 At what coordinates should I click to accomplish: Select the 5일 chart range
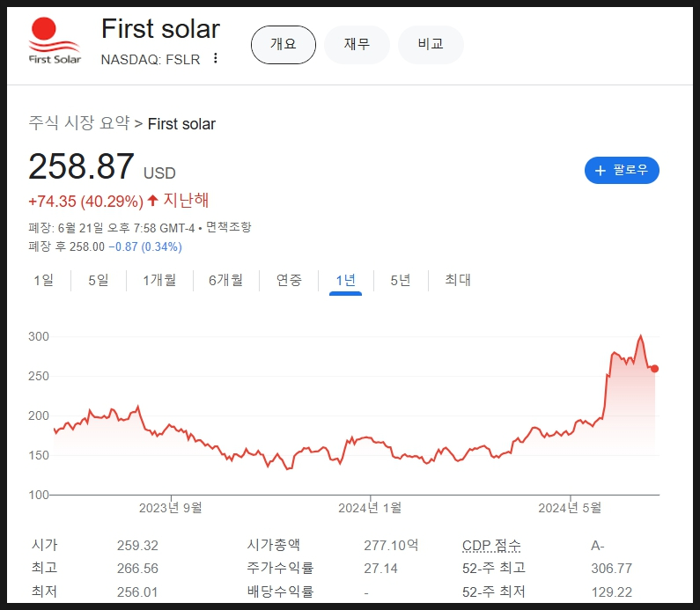[x=99, y=280]
